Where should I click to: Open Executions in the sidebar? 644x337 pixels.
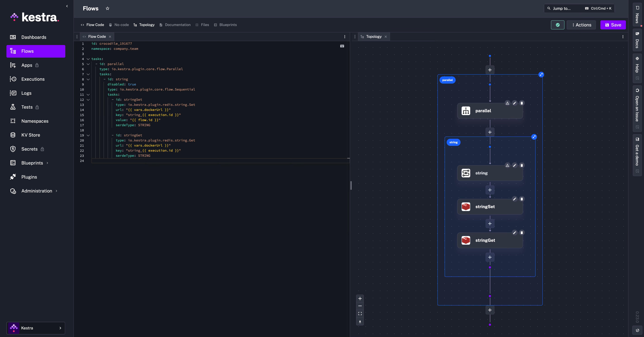pos(36,79)
